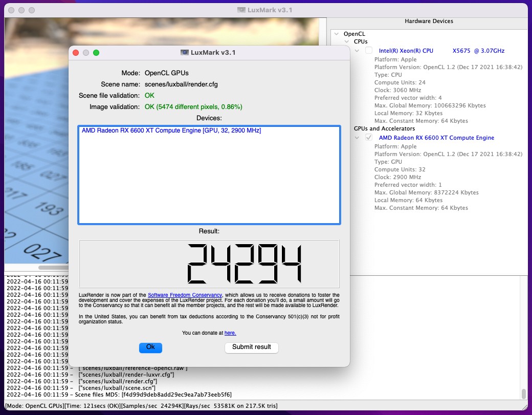Click "Max. Global Memory: 8372224 Kbytes" row
Viewport: 532px width, 415px height.
pos(426,193)
